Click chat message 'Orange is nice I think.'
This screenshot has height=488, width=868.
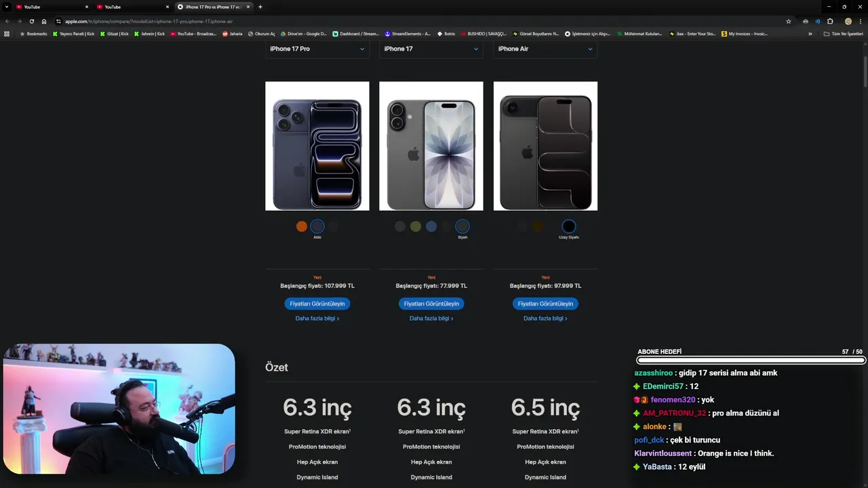tap(734, 453)
